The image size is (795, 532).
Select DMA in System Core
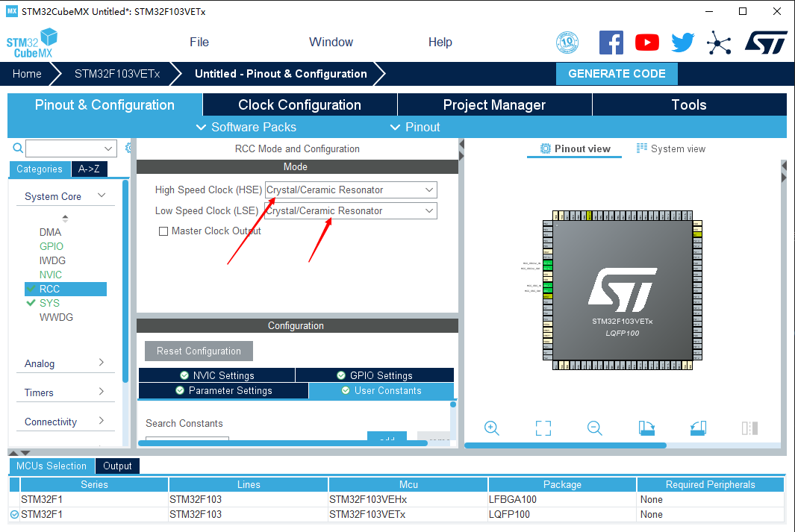(50, 232)
